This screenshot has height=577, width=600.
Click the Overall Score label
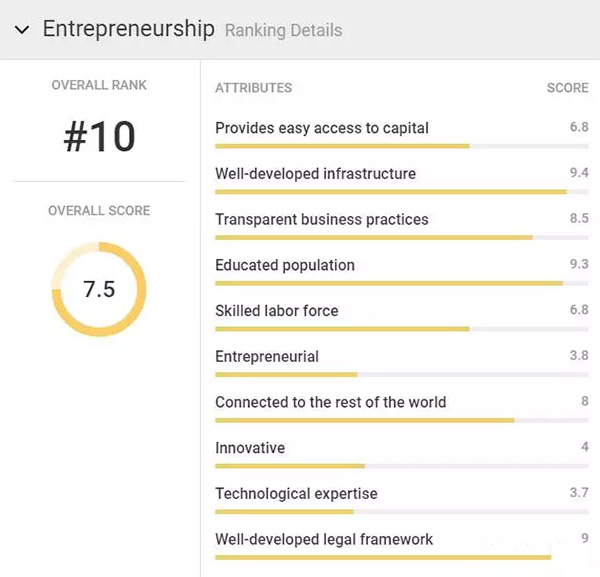(99, 211)
